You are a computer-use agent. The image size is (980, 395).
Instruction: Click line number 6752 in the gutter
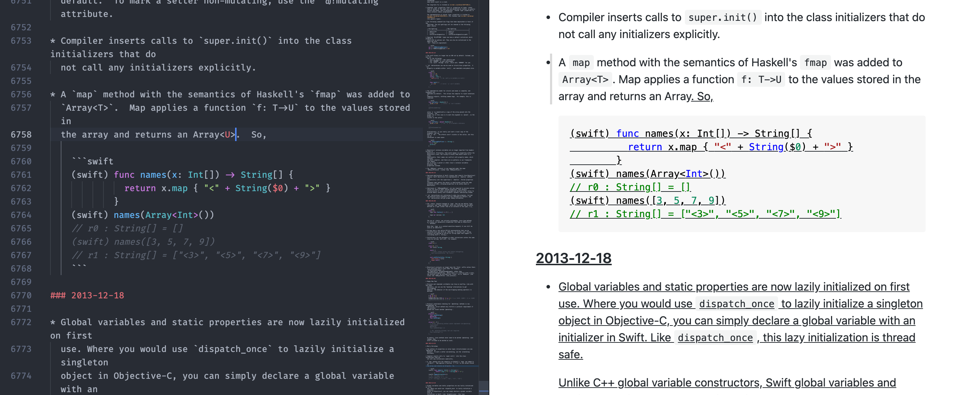pos(21,28)
